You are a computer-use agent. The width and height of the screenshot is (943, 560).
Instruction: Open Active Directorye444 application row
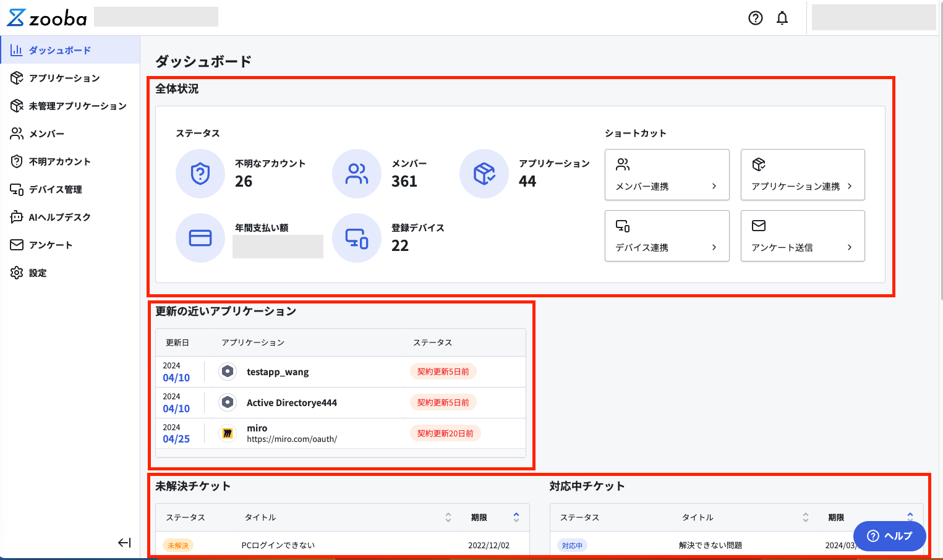[341, 402]
